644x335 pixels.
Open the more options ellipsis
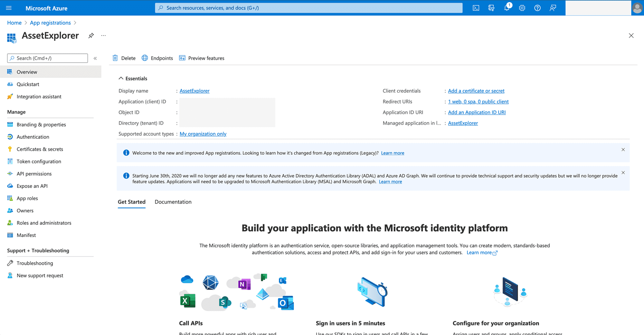click(103, 36)
